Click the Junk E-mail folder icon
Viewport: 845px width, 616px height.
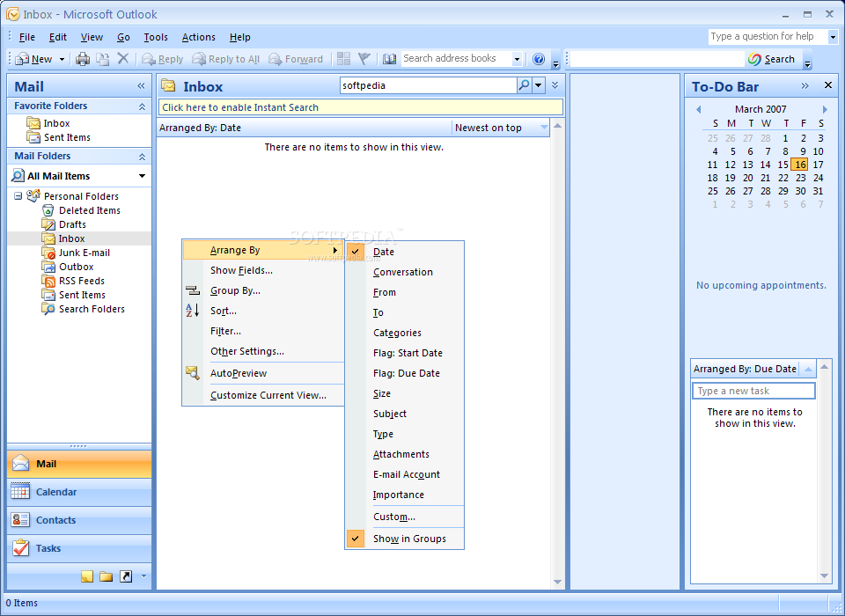point(48,253)
